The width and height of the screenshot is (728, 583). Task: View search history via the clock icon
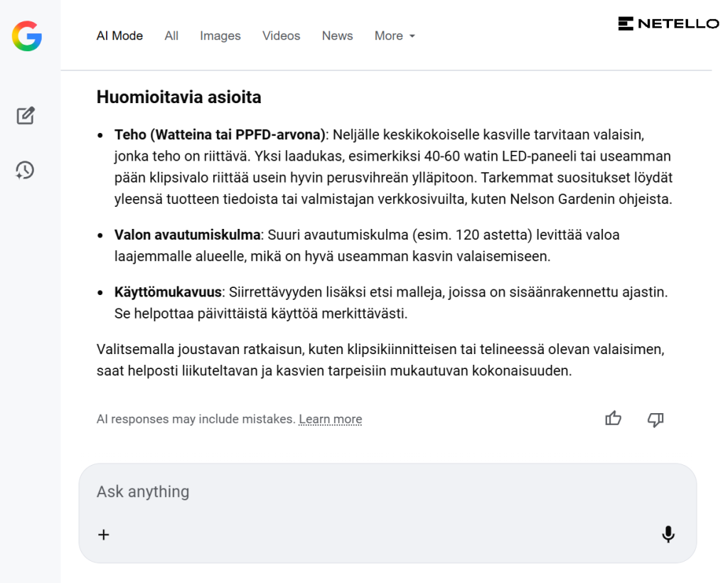25,170
